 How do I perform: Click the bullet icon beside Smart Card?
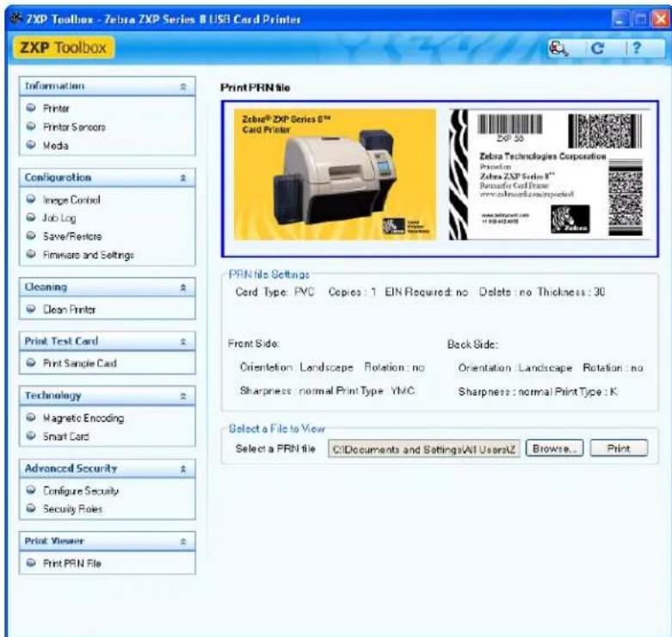[x=31, y=436]
